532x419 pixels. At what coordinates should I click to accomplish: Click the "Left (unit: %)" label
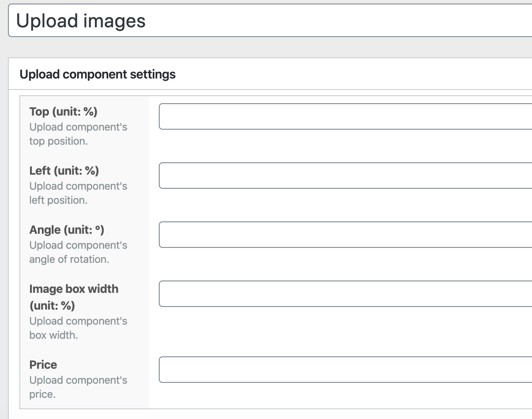coord(64,171)
